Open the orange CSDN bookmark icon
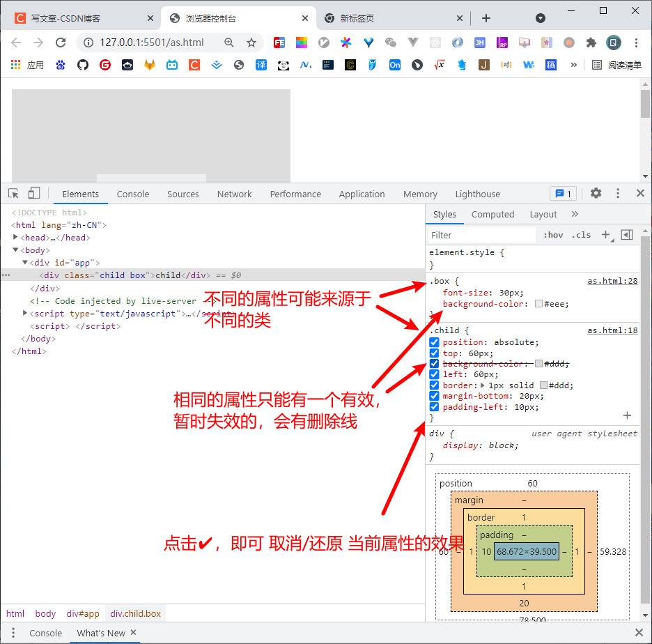The image size is (652, 644). 194,65
